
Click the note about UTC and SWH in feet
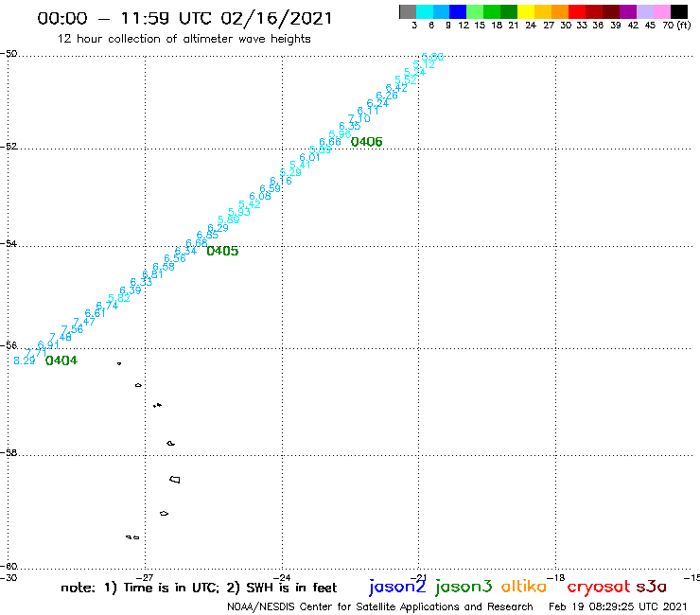pyautogui.click(x=199, y=588)
